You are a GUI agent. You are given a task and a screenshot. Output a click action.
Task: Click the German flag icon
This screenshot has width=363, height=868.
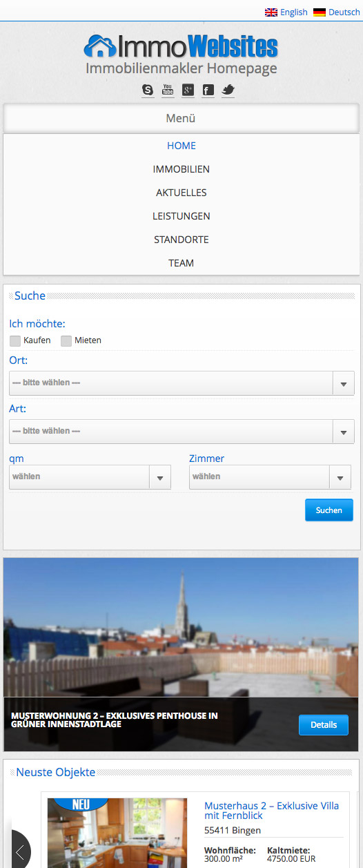pos(320,12)
